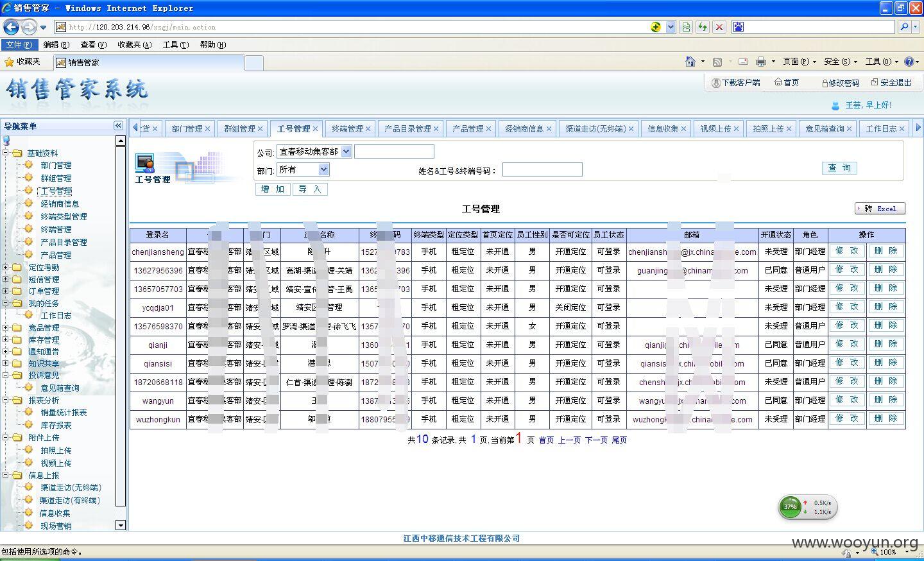The width and height of the screenshot is (924, 561).
Task: Open 终端类型管理 in the navigation tree
Action: 64,217
